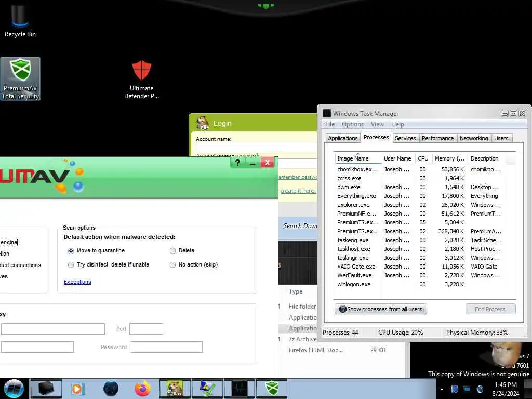Click Show processes from all users button
The width and height of the screenshot is (532, 399).
381,309
